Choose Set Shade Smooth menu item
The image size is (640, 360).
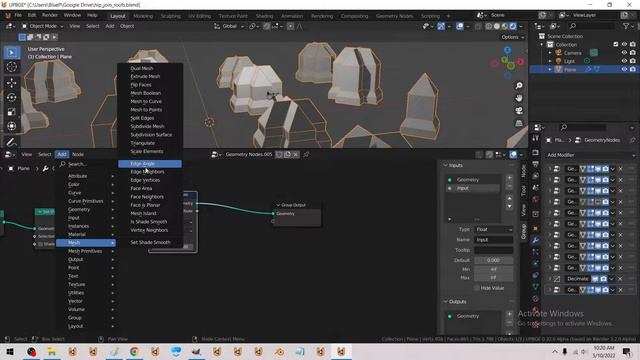150,242
